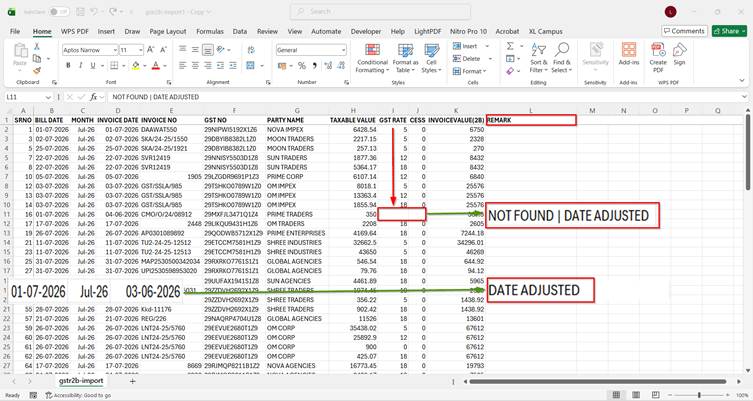Screen dimensions: 753x401
Task: Click the AutoSum sigma icon
Action: click(x=510, y=46)
